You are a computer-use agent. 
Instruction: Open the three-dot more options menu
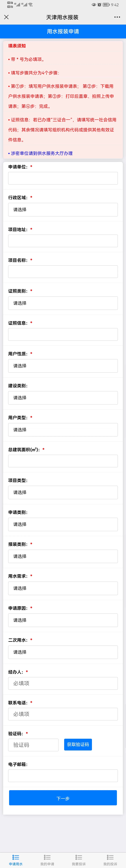tap(117, 17)
